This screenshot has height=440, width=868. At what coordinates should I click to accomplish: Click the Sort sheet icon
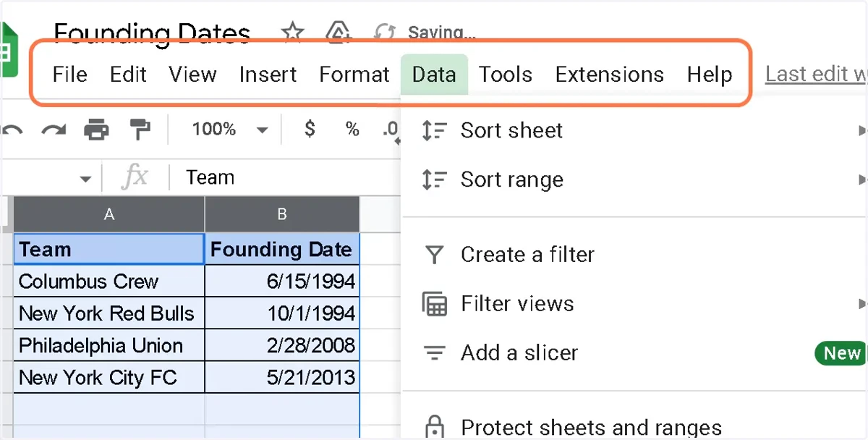tap(434, 130)
